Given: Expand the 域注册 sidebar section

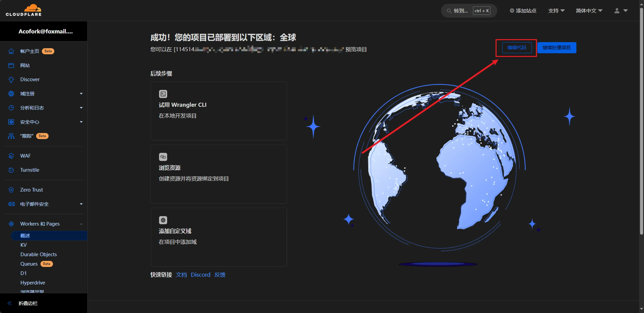Looking at the screenshot, I should 81,94.
